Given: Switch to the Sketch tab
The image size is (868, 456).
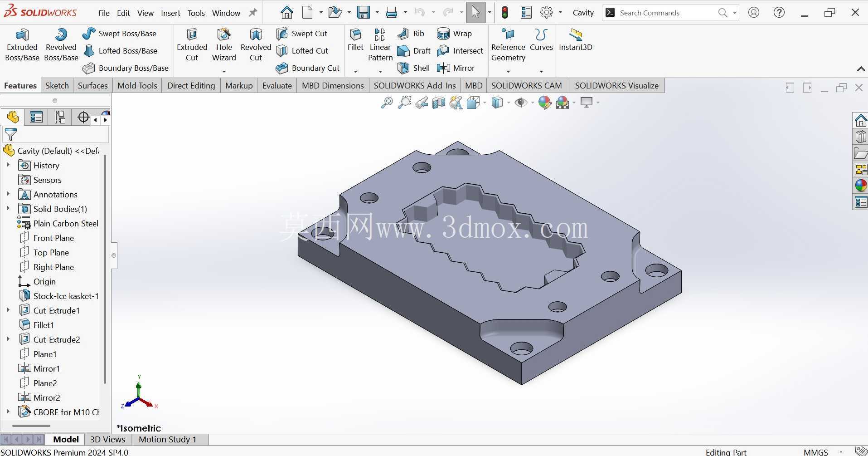Looking at the screenshot, I should (x=57, y=86).
